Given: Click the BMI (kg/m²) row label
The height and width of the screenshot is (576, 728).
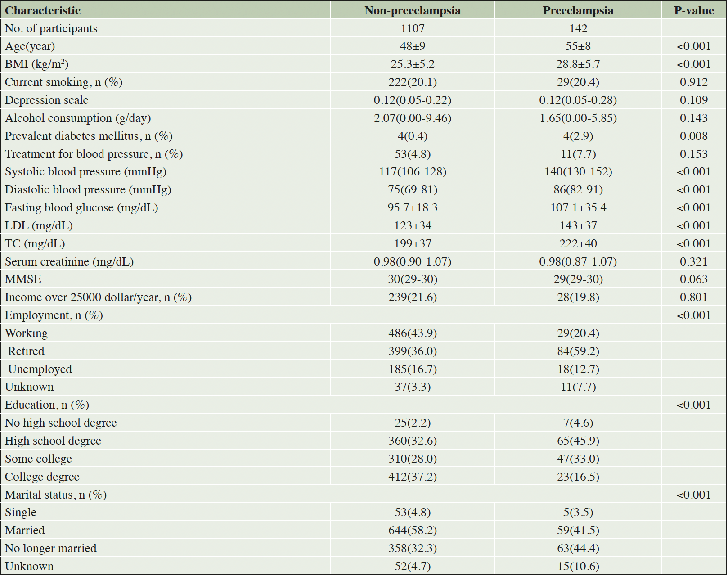Looking at the screenshot, I should 37,64.
